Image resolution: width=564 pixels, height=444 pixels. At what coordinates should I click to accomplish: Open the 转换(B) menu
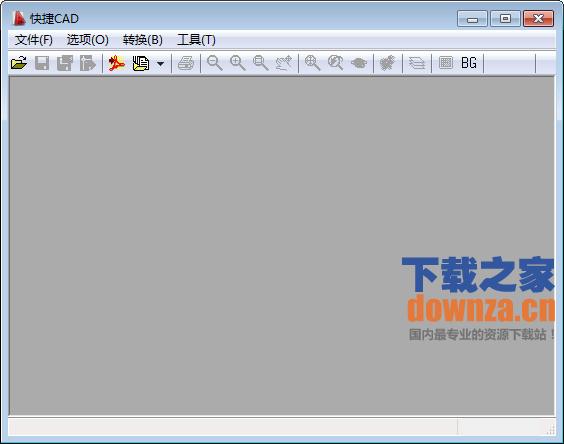[x=142, y=40]
